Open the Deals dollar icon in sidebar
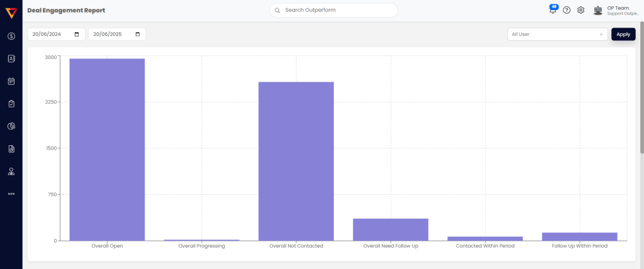 click(11, 36)
